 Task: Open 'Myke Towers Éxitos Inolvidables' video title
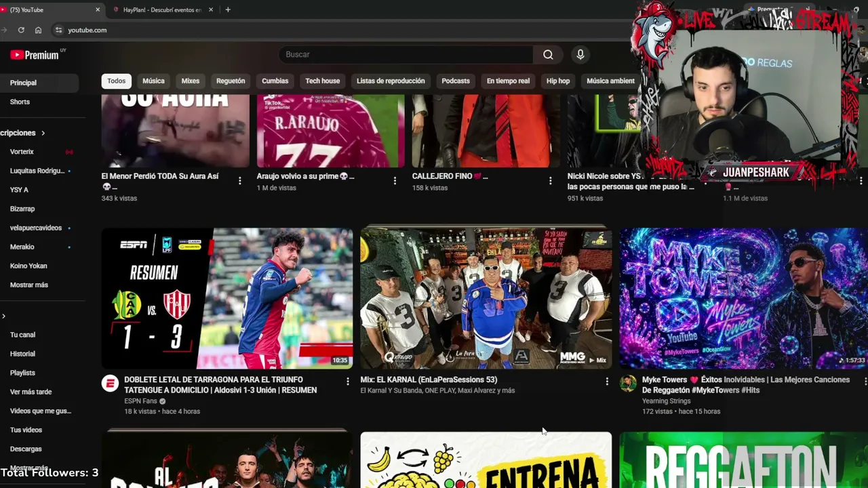[x=746, y=385]
